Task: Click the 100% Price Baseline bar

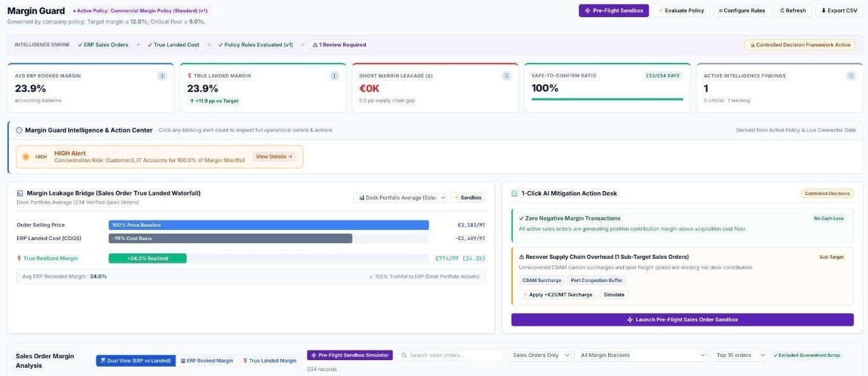Action: pos(269,225)
